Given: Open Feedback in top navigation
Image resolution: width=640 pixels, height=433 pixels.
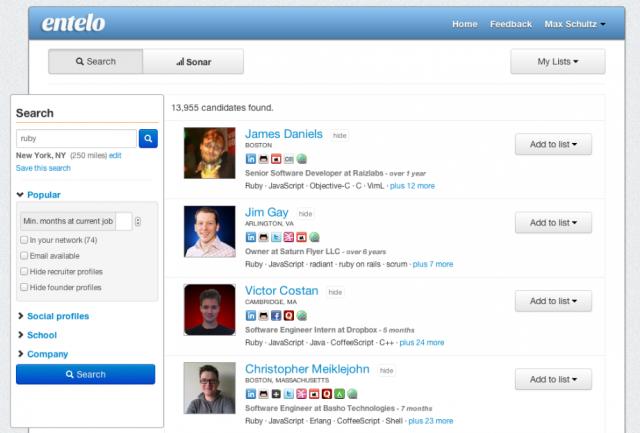Looking at the screenshot, I should point(511,24).
